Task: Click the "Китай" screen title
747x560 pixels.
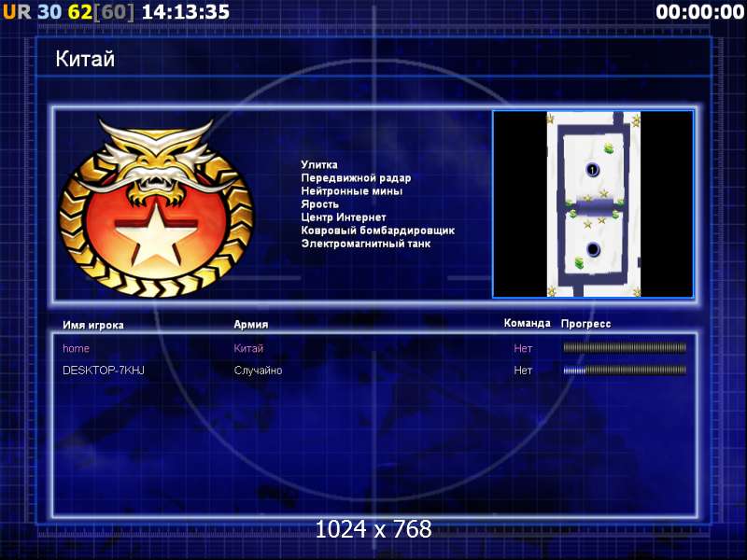Action: [85, 59]
